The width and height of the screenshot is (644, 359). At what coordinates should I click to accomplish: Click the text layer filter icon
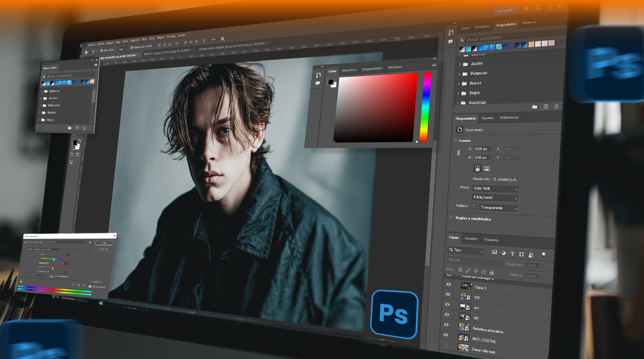pyautogui.click(x=512, y=253)
